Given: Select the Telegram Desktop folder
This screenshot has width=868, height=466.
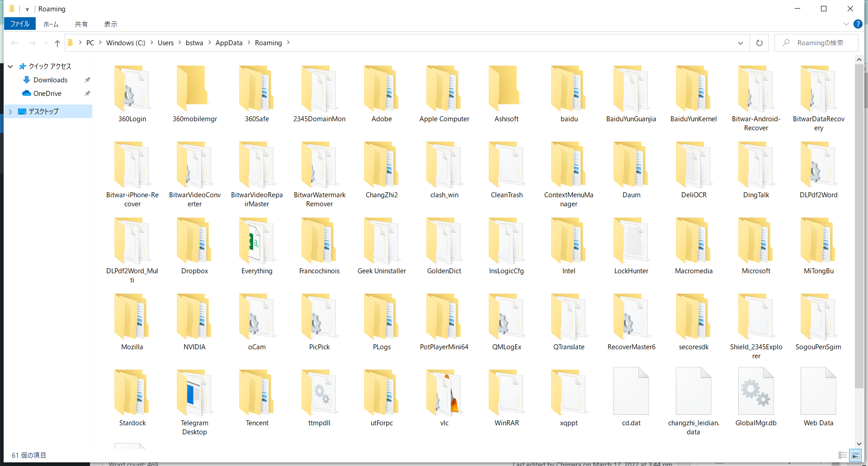Looking at the screenshot, I should pyautogui.click(x=194, y=403).
